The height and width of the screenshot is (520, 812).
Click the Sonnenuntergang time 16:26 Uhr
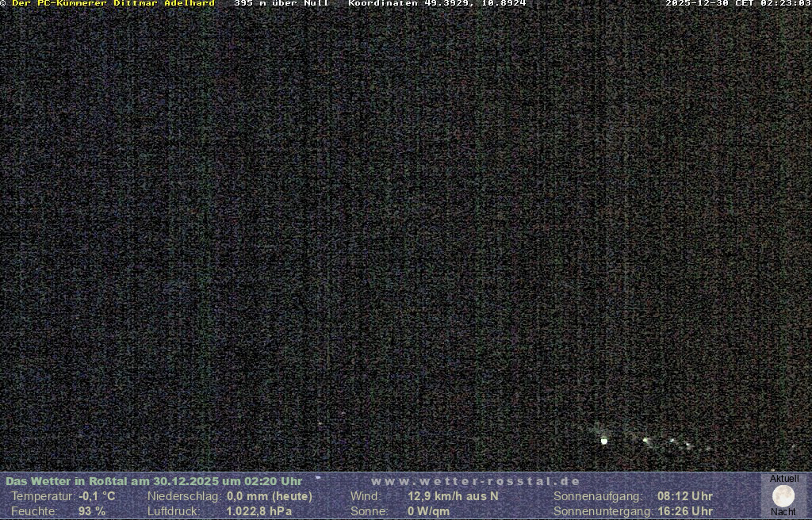(684, 511)
